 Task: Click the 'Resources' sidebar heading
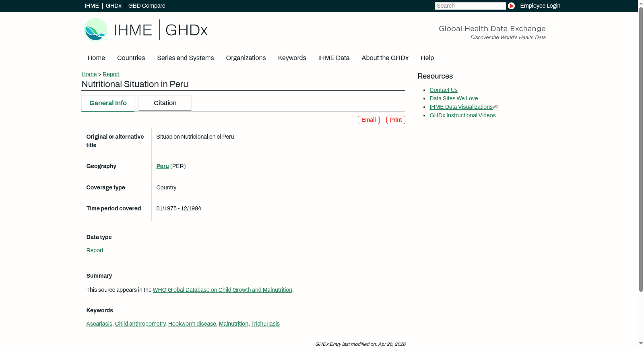(435, 76)
